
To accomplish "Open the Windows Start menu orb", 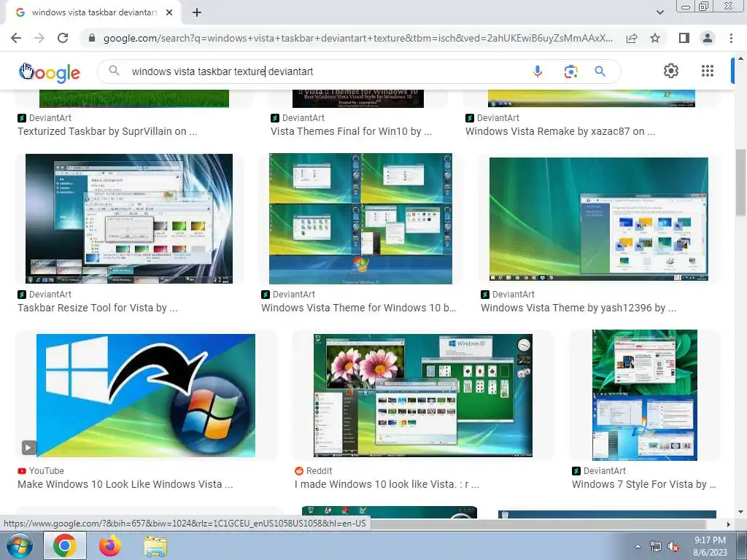I will (20, 545).
